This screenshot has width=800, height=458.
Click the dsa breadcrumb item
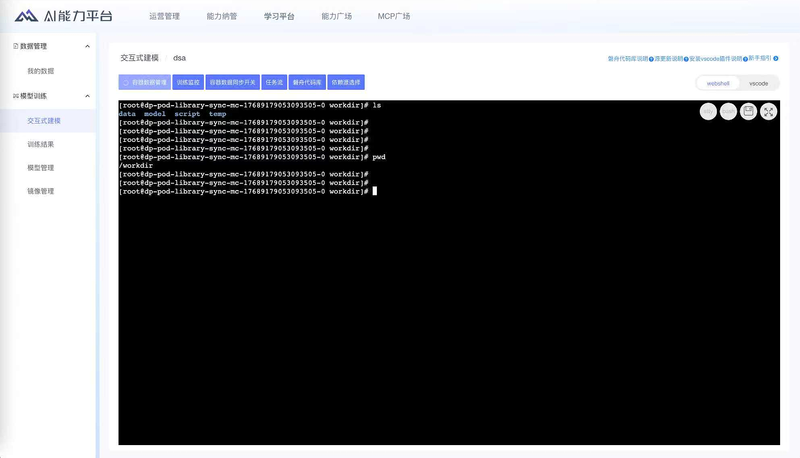pyautogui.click(x=179, y=58)
